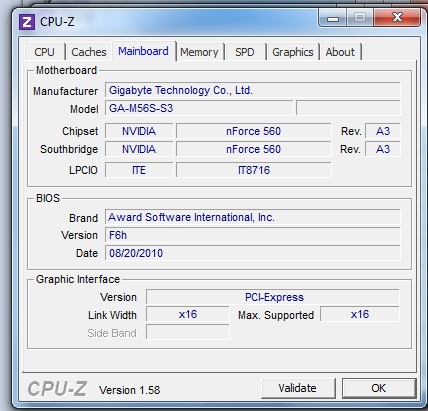This screenshot has height=411, width=428.
Task: Click the Version 1.58 text
Action: pyautogui.click(x=130, y=390)
